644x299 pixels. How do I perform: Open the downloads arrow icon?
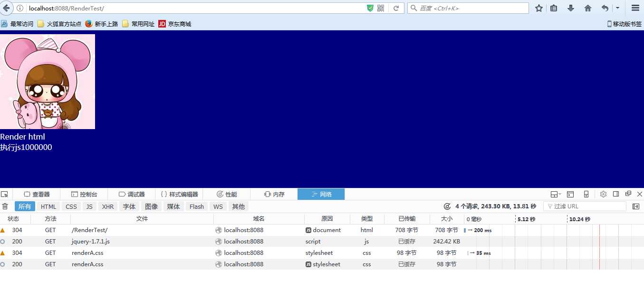pos(571,8)
